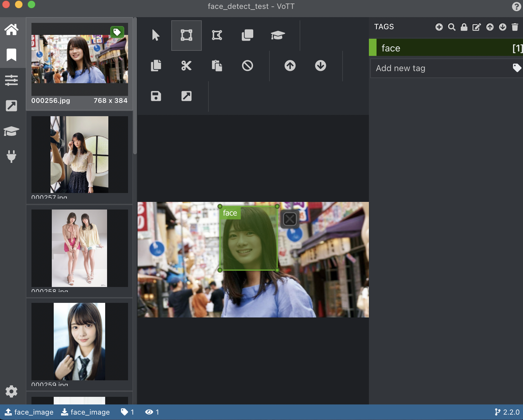The image size is (523, 420).
Task: Click the face tag's green color swatch
Action: point(373,48)
